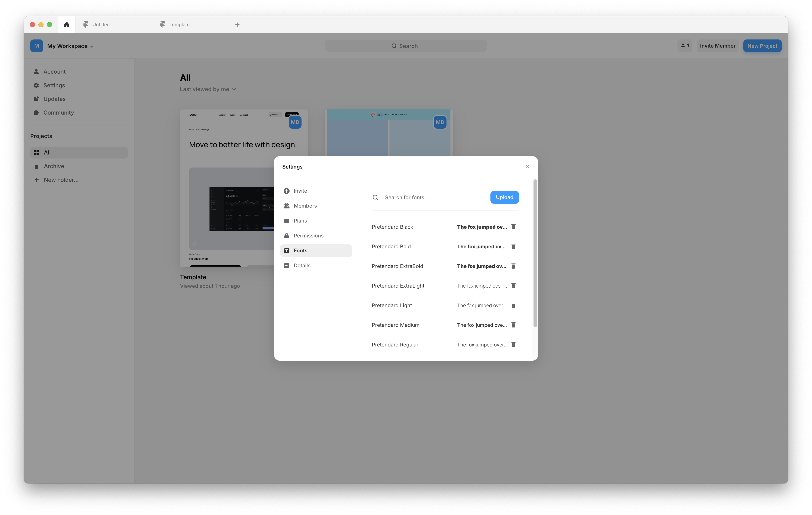Image resolution: width=812 pixels, height=515 pixels.
Task: Close the Settings dialog
Action: coord(527,167)
